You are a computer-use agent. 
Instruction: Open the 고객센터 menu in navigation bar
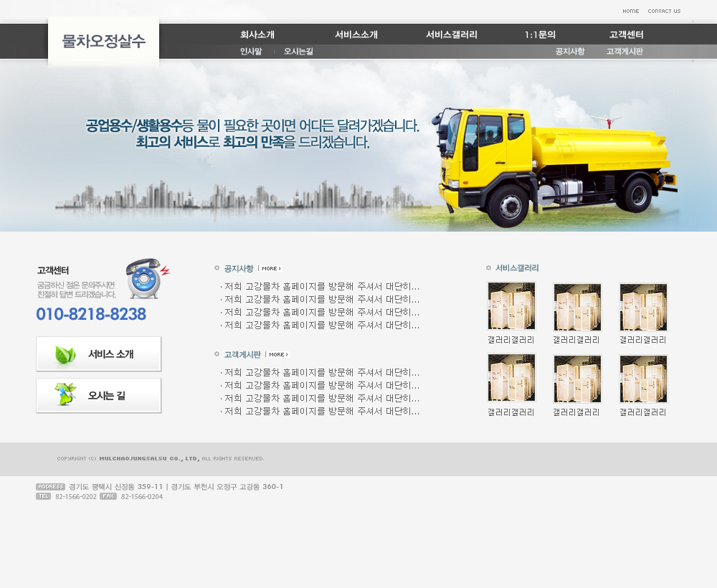(626, 34)
